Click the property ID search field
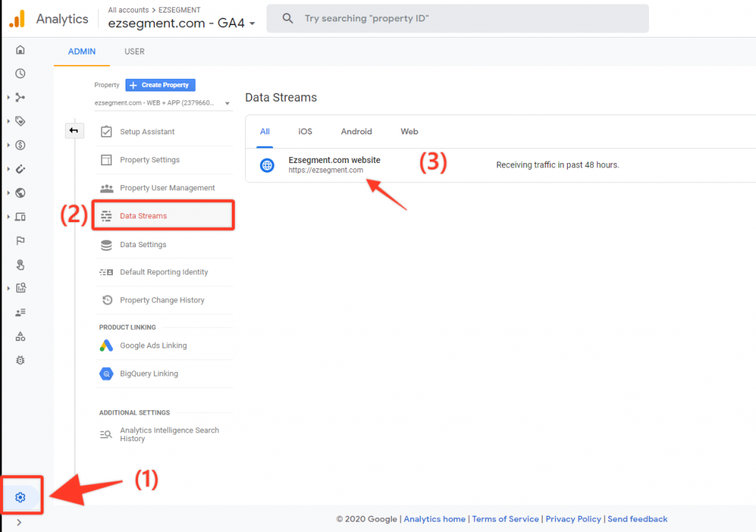 coord(458,18)
